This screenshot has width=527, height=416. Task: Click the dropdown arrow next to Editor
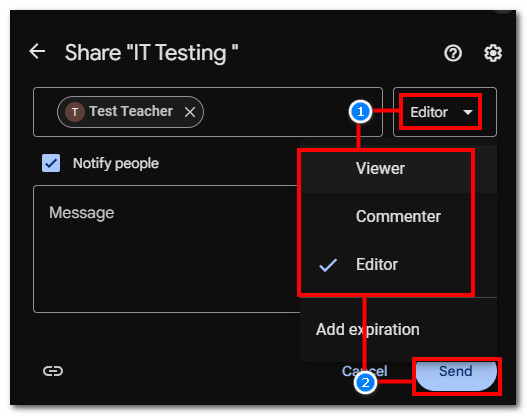pos(468,112)
